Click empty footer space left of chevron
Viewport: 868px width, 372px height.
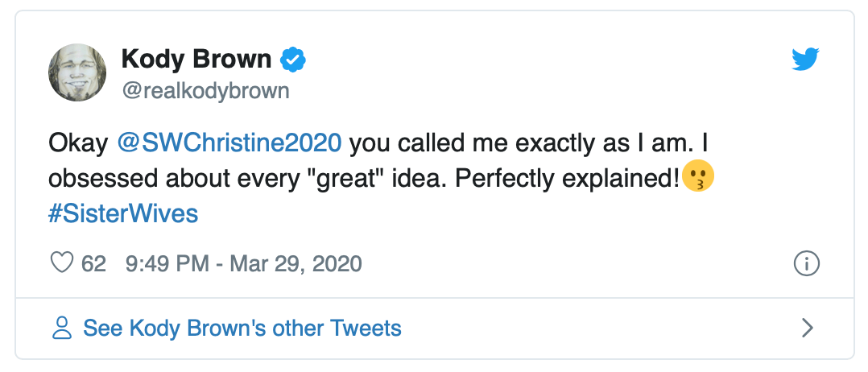pyautogui.click(x=604, y=328)
